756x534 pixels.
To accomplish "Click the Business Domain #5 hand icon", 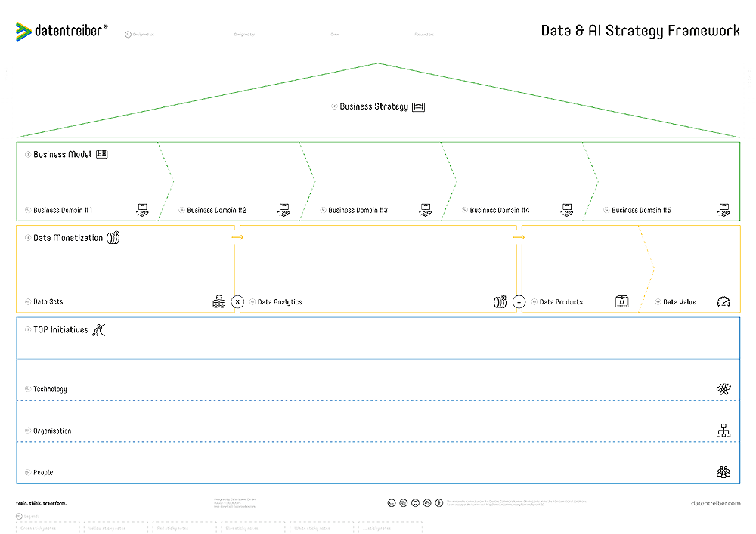I will coord(723,210).
